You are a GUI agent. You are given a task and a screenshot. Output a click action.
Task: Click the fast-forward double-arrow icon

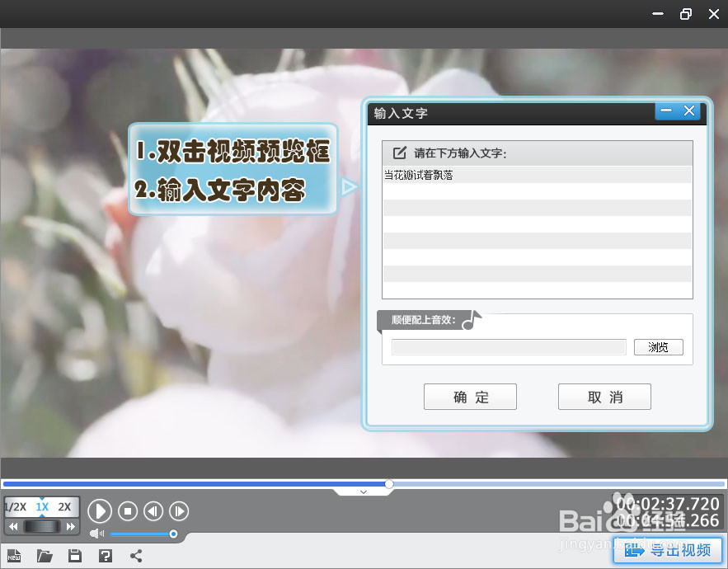click(71, 527)
